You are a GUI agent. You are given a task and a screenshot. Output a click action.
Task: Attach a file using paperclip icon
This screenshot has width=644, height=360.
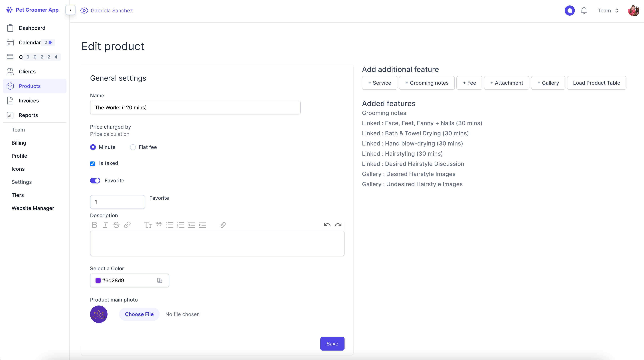(x=223, y=225)
